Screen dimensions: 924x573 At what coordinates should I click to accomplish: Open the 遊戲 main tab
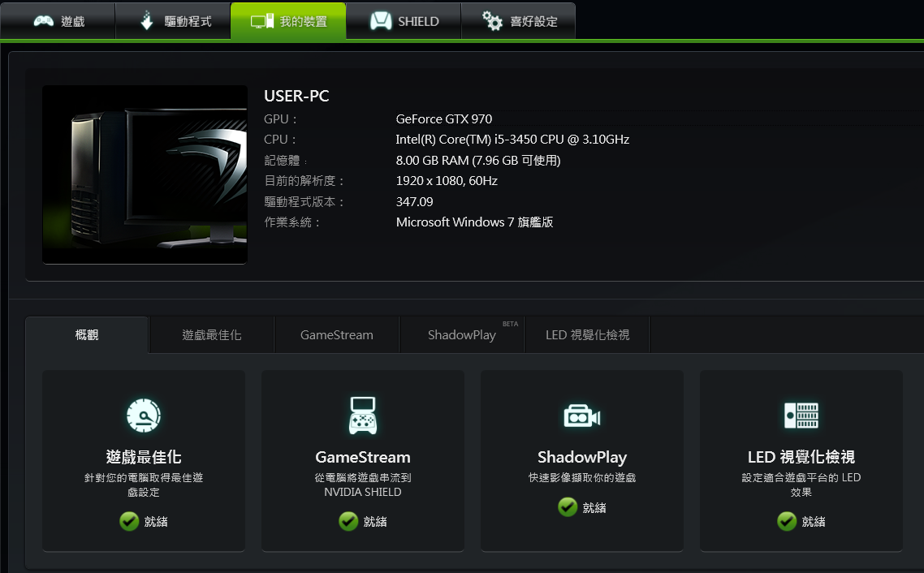point(58,21)
